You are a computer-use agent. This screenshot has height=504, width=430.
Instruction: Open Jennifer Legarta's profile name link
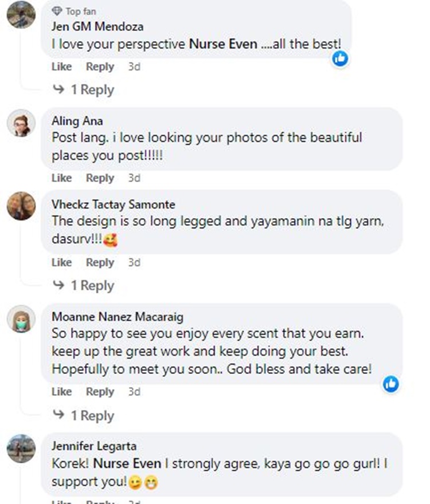tap(94, 446)
